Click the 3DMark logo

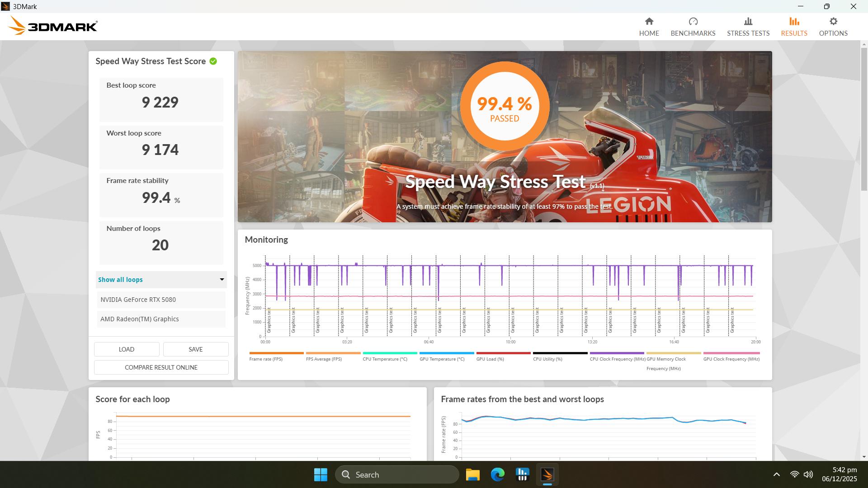tap(53, 26)
